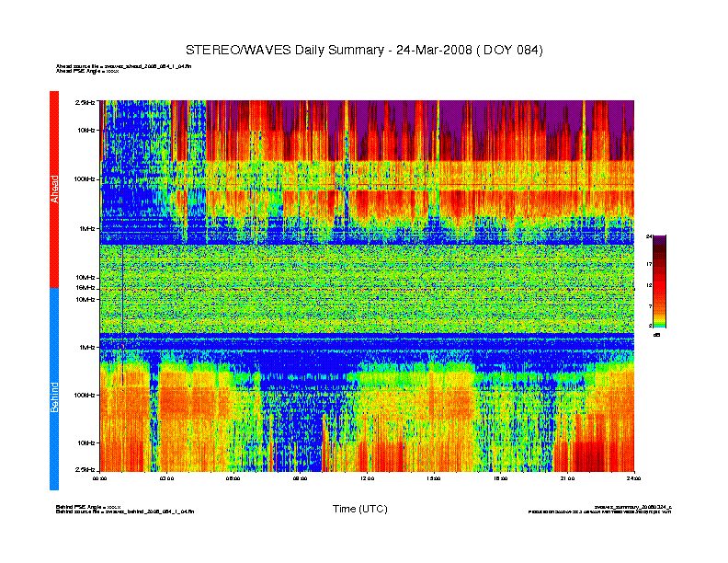Click the '16MHz' frequency label
This screenshot has width=728, height=563.
click(85, 288)
